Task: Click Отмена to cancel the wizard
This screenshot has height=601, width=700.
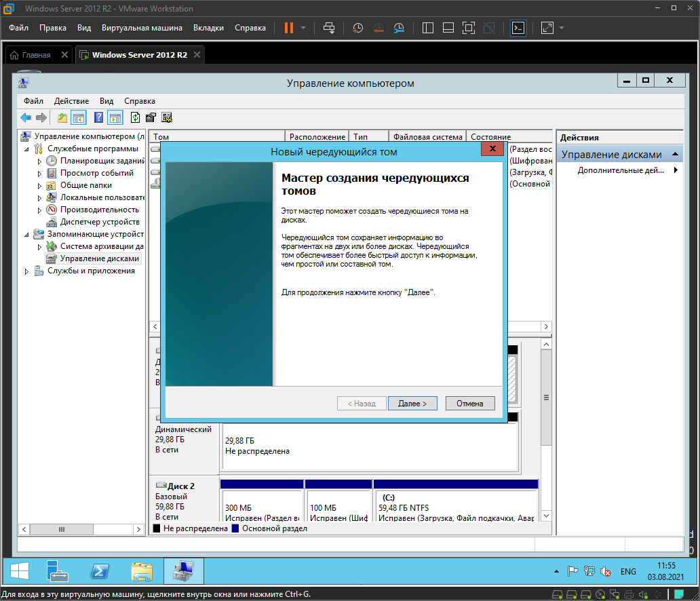Action: point(470,403)
